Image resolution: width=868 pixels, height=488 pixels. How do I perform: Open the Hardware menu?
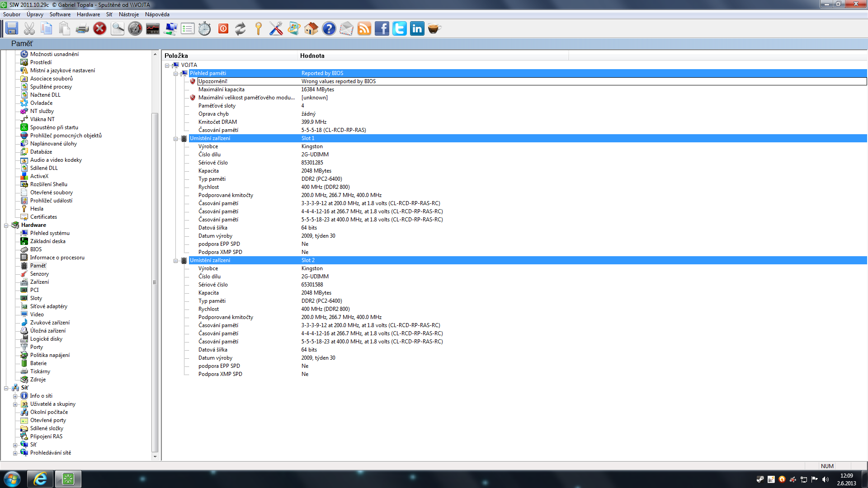click(88, 14)
